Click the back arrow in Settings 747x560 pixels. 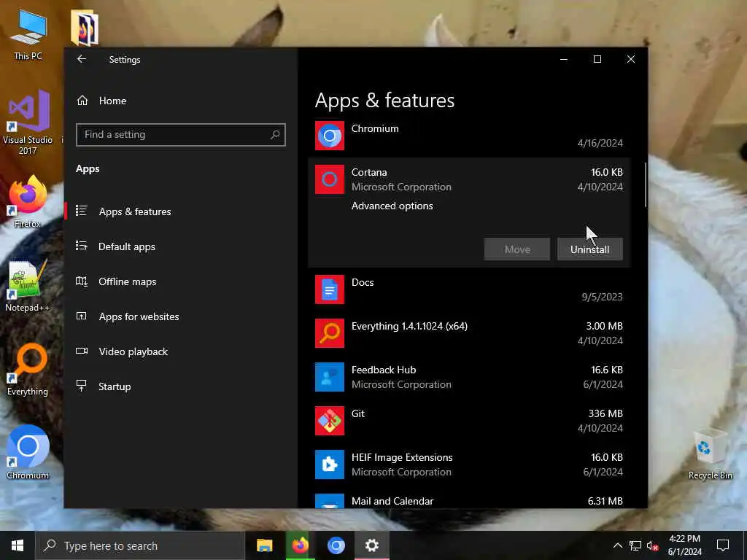pos(82,59)
